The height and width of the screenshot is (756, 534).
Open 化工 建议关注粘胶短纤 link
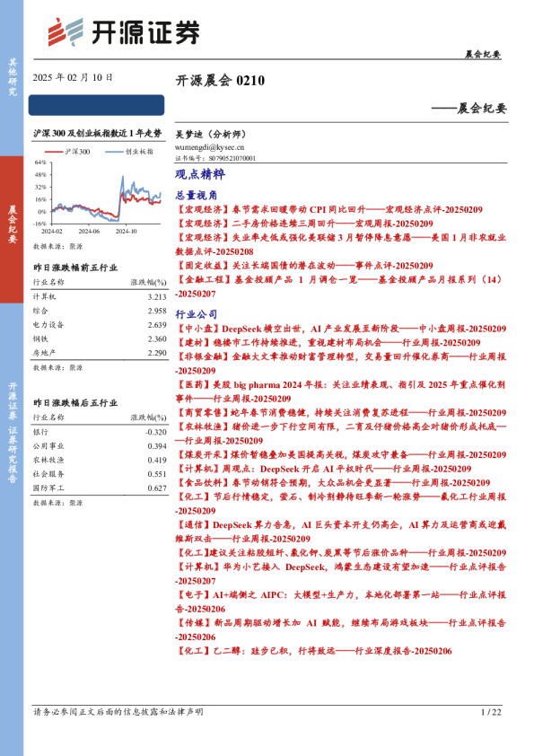341,553
